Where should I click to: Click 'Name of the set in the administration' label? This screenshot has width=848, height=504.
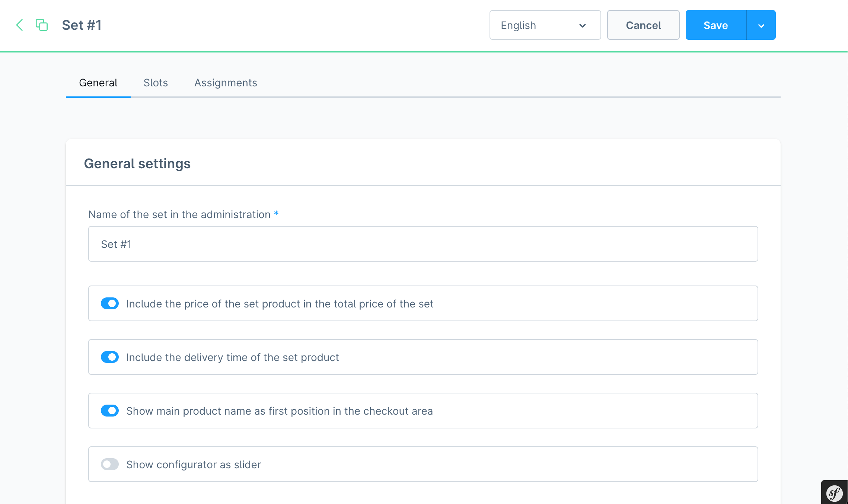(x=179, y=214)
